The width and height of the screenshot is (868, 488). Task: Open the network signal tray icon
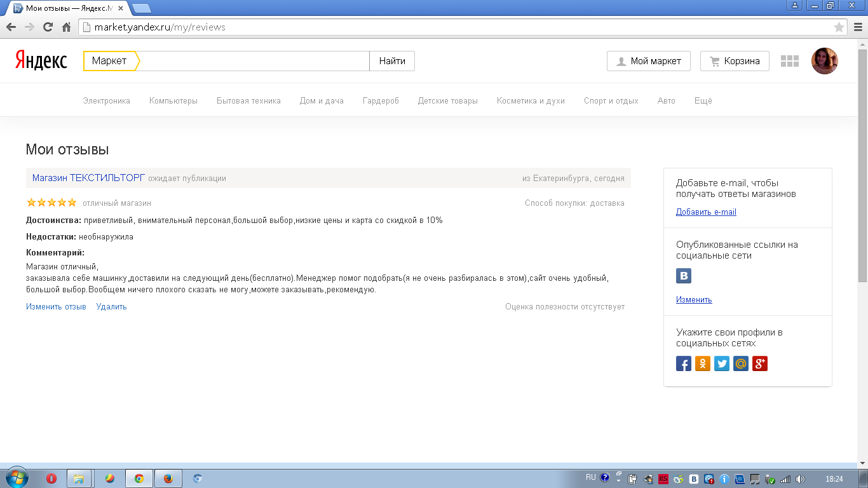(x=785, y=478)
